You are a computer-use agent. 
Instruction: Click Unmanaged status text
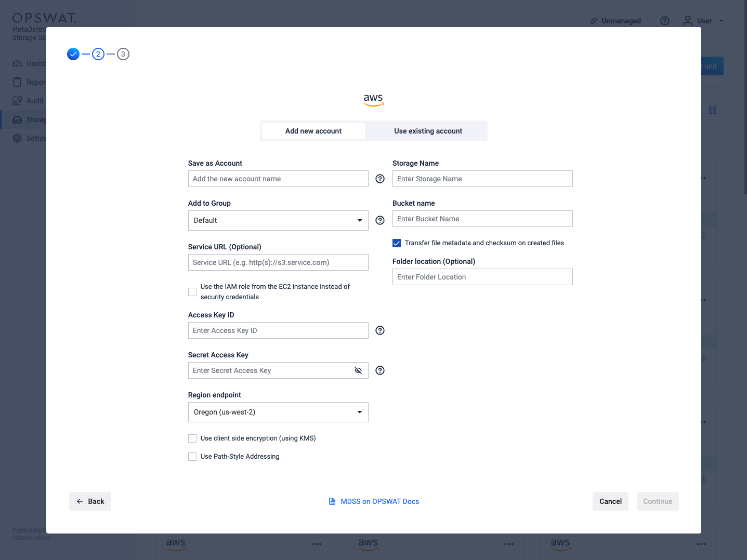[x=621, y=21]
